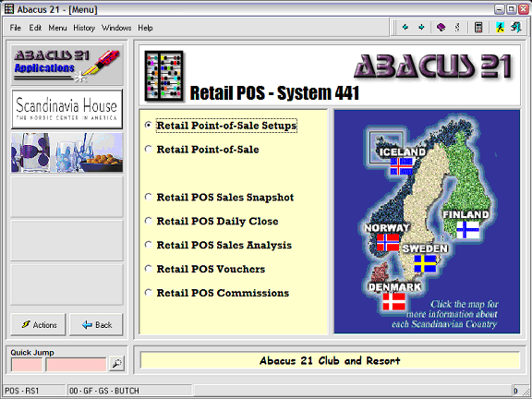Click the FINLAND label on the map
Image resolution: width=532 pixels, height=399 pixels.
[x=465, y=214]
